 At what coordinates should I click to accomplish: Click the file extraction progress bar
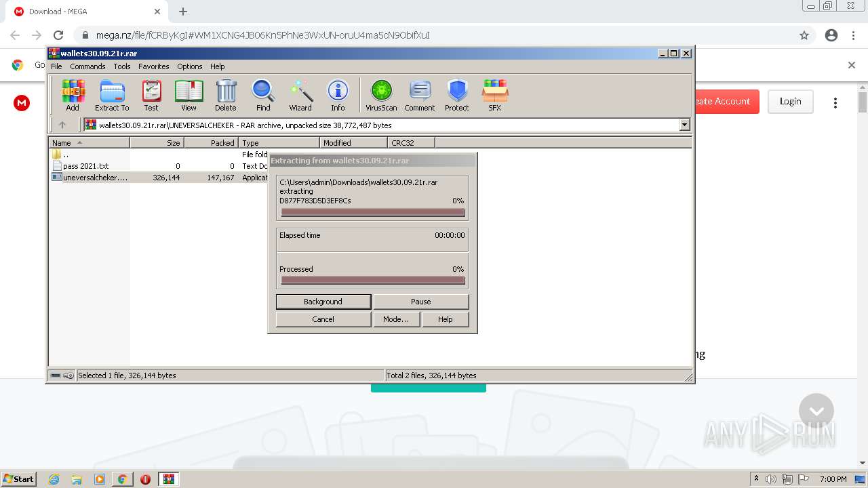(x=373, y=212)
